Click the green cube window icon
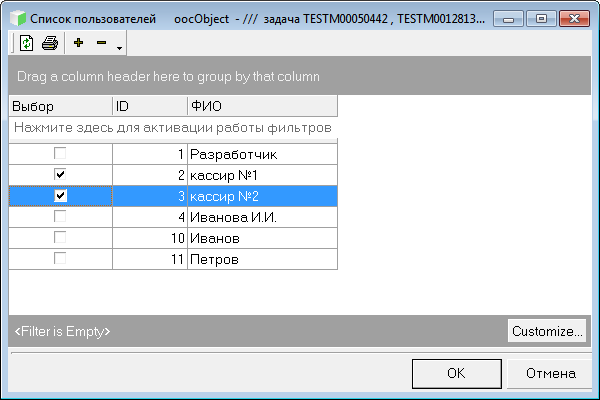This screenshot has width=600, height=400. 17,18
